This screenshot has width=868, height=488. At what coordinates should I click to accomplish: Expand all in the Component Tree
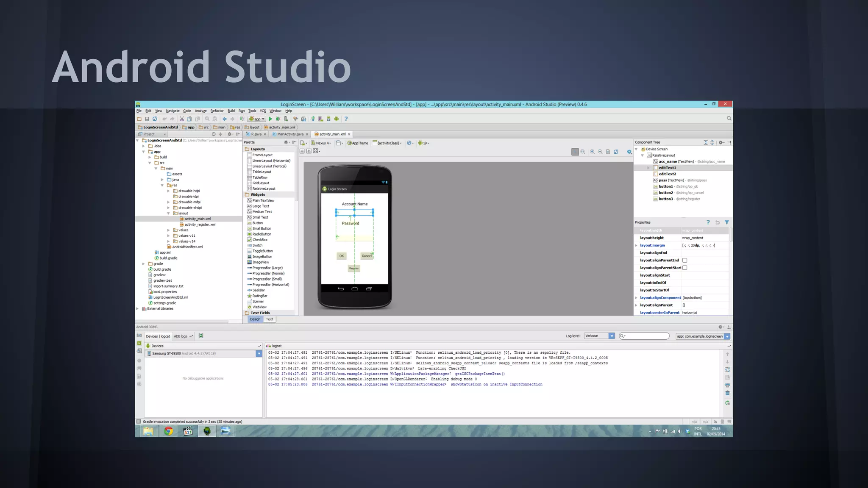point(706,142)
